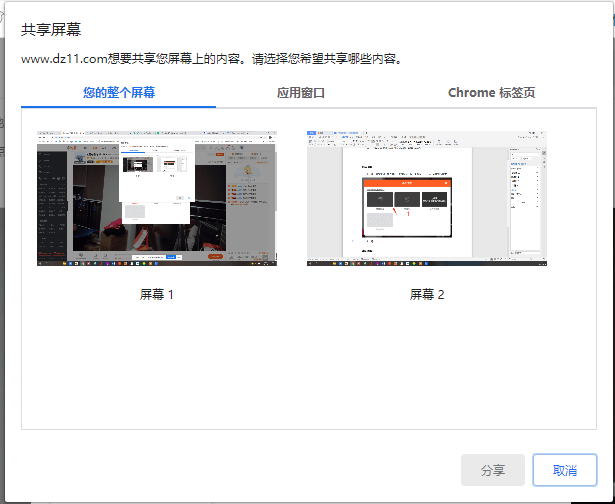This screenshot has height=504, width=615.
Task: Choose the 屏幕 1 preview thumbnail
Action: click(x=156, y=198)
